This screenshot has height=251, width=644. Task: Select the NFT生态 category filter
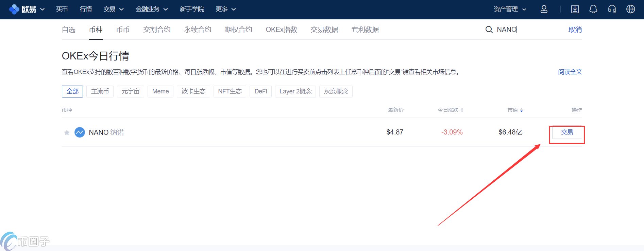pyautogui.click(x=230, y=91)
